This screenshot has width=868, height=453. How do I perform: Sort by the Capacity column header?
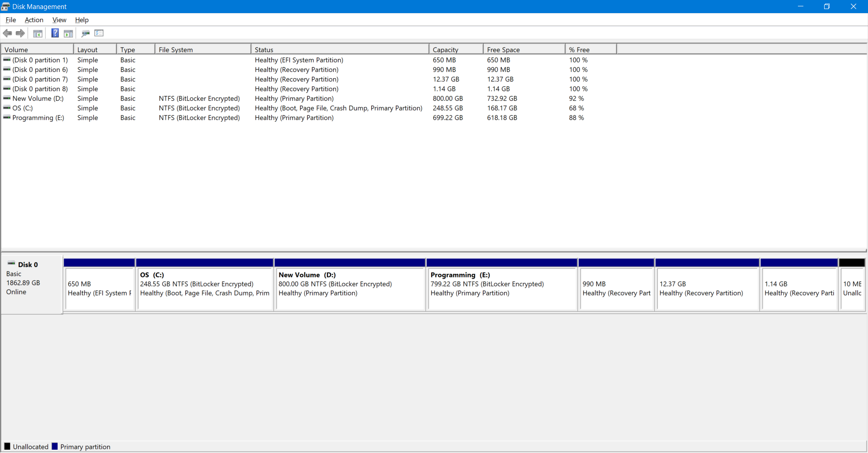point(456,49)
